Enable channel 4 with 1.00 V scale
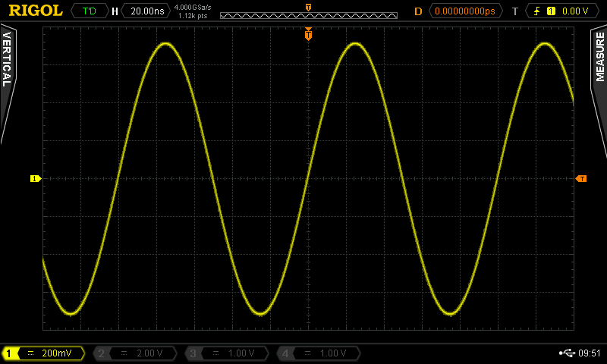The image size is (607, 364). point(318,353)
